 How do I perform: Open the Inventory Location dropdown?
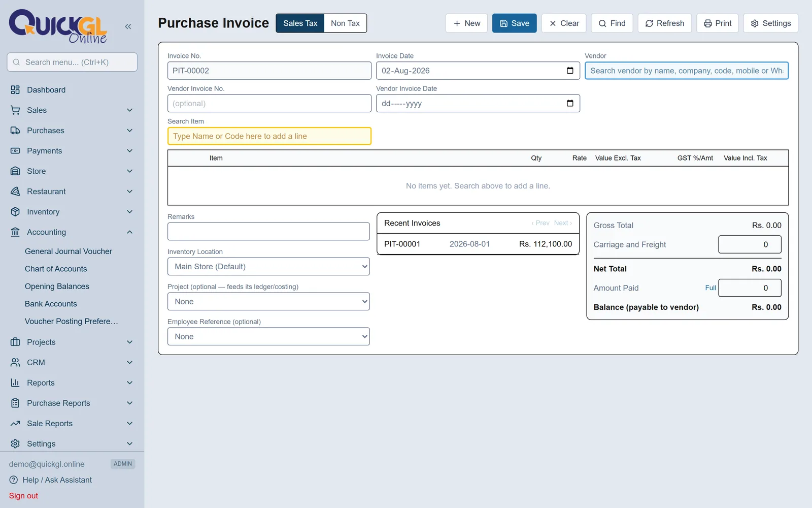point(268,267)
